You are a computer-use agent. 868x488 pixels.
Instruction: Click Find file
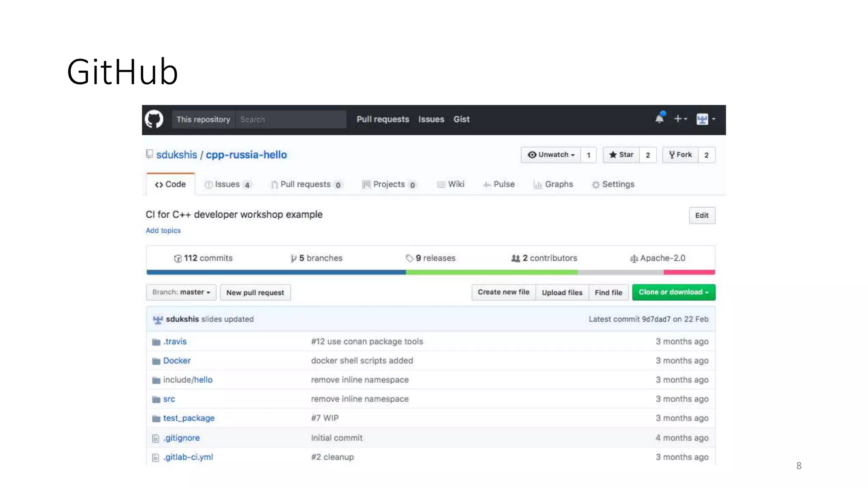[x=608, y=292]
